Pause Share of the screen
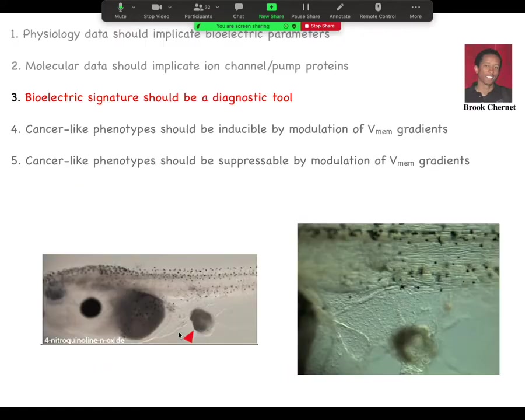 point(305,10)
